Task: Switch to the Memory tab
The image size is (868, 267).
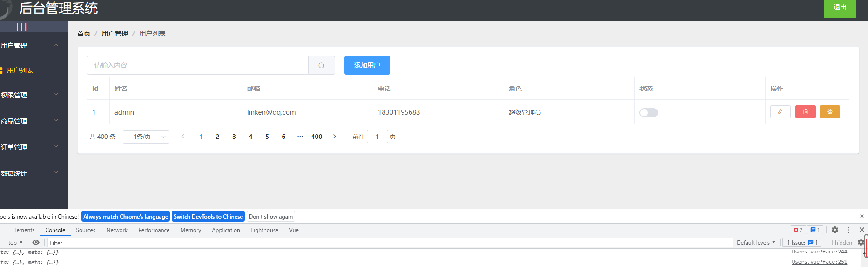Action: (x=191, y=230)
